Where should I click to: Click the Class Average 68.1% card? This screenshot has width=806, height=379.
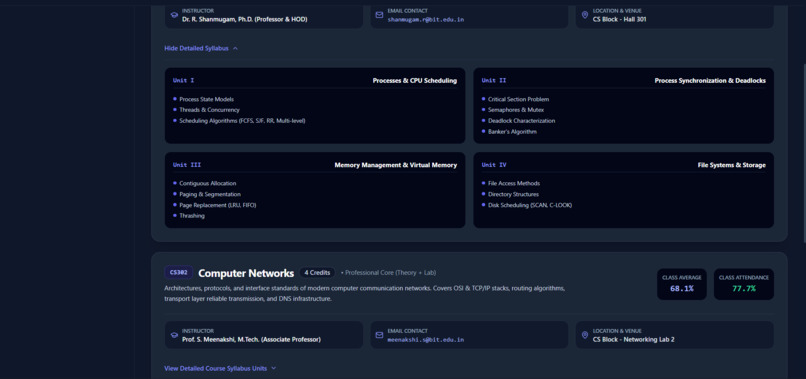click(x=682, y=284)
